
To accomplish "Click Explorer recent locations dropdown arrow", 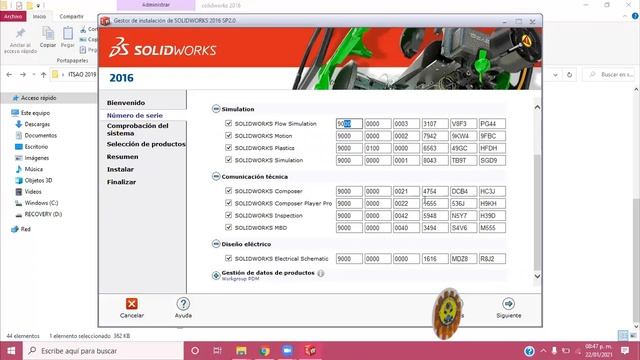I will pos(33,75).
